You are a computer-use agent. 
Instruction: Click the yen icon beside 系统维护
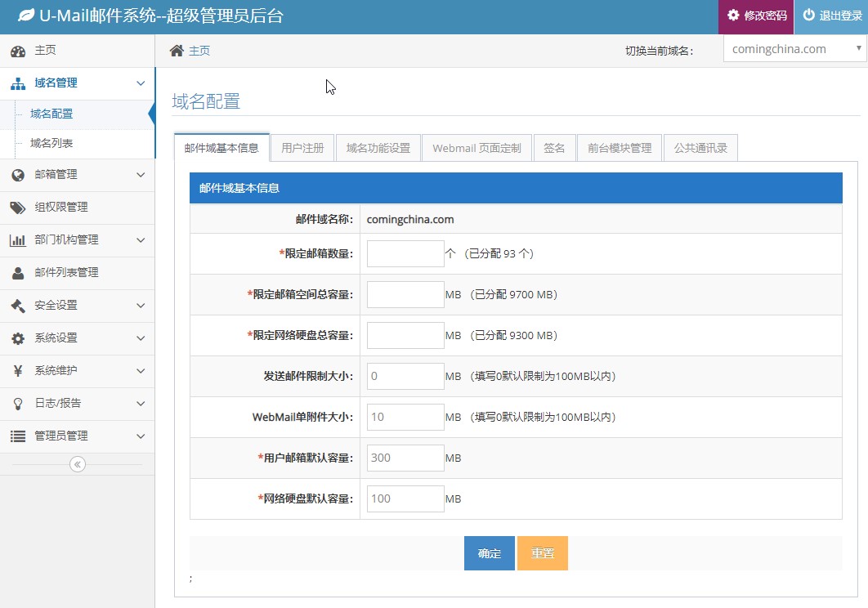18,371
